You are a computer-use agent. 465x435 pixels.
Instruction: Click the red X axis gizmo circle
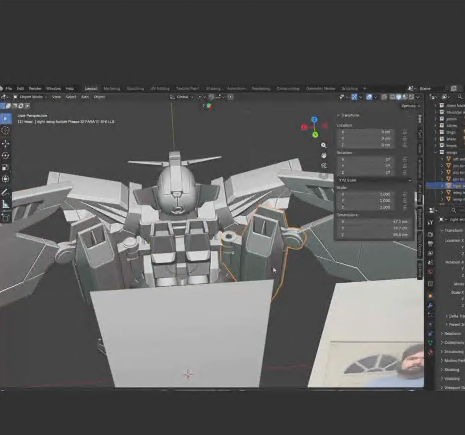pyautogui.click(x=304, y=127)
